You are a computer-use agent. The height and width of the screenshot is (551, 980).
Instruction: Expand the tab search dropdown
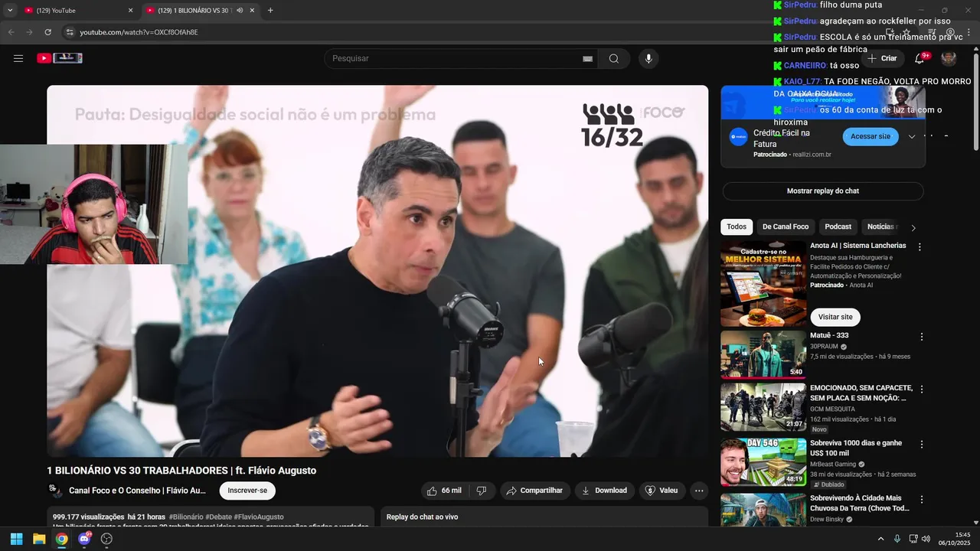(10, 11)
